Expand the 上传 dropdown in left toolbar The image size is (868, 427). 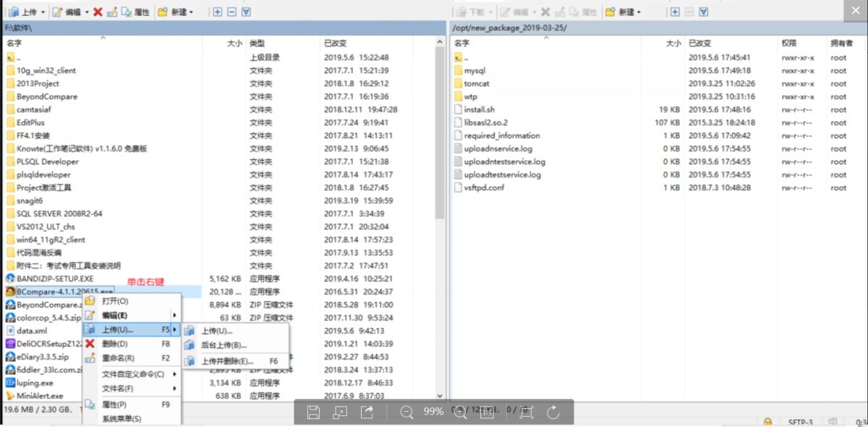tap(43, 12)
